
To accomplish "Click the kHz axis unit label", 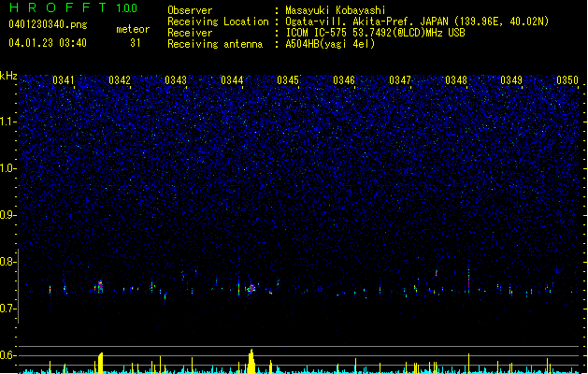I will click(8, 76).
